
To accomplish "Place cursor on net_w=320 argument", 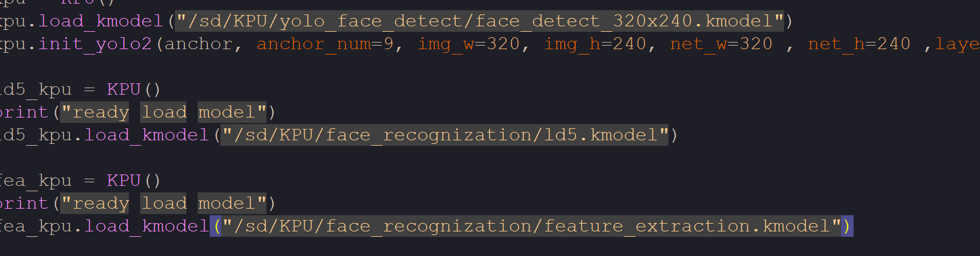I will click(721, 44).
